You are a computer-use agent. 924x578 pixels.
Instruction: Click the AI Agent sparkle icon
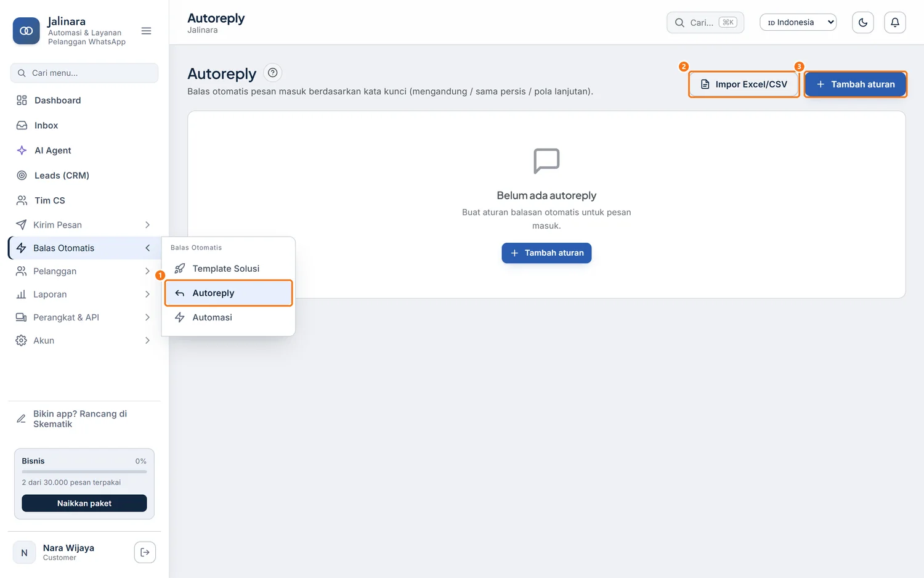[x=22, y=150]
